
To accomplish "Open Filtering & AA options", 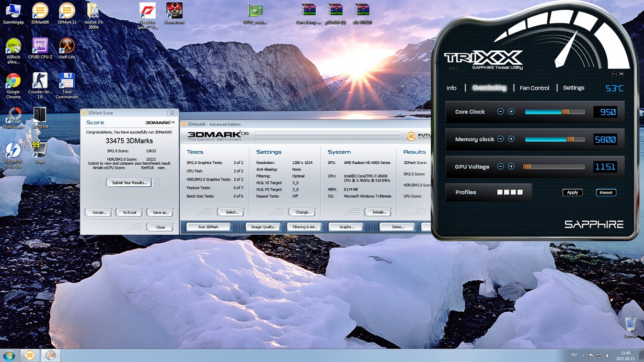I will click(x=305, y=227).
